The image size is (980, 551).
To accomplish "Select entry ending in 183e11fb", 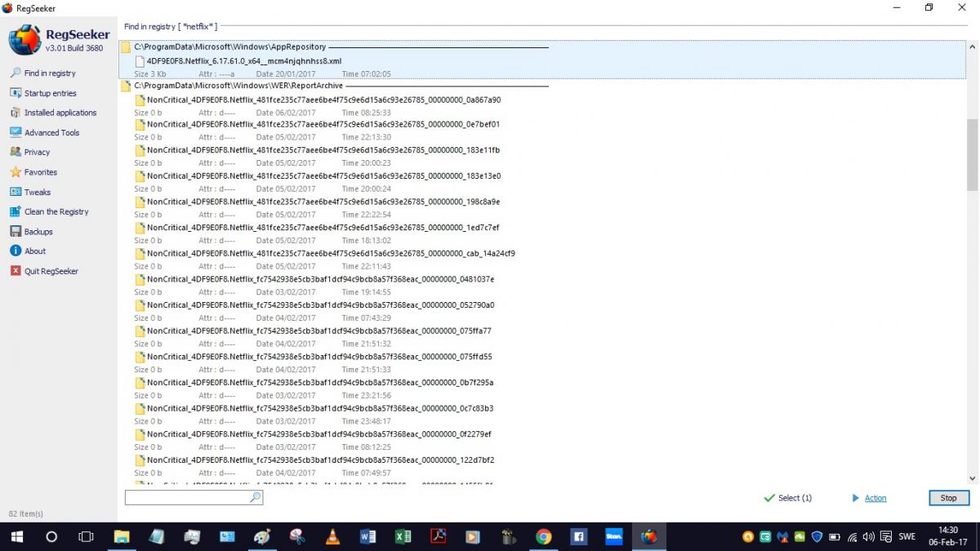I will [323, 150].
